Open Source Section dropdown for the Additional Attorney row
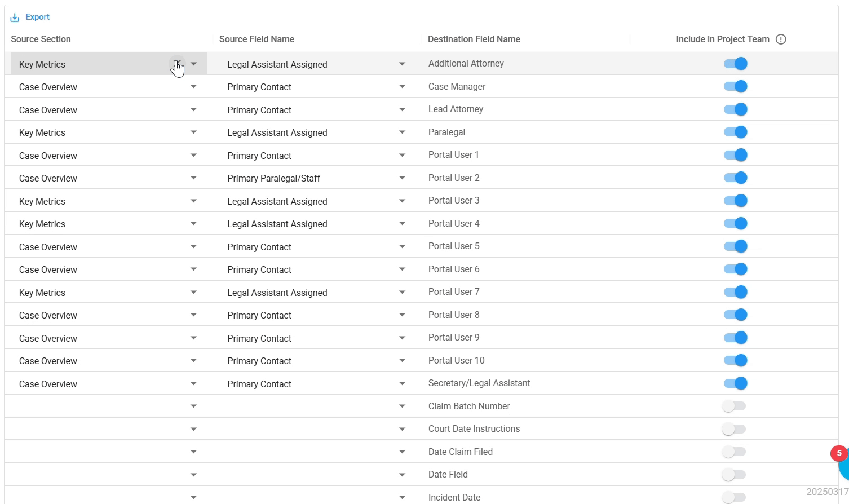The height and width of the screenshot is (504, 849). point(194,64)
